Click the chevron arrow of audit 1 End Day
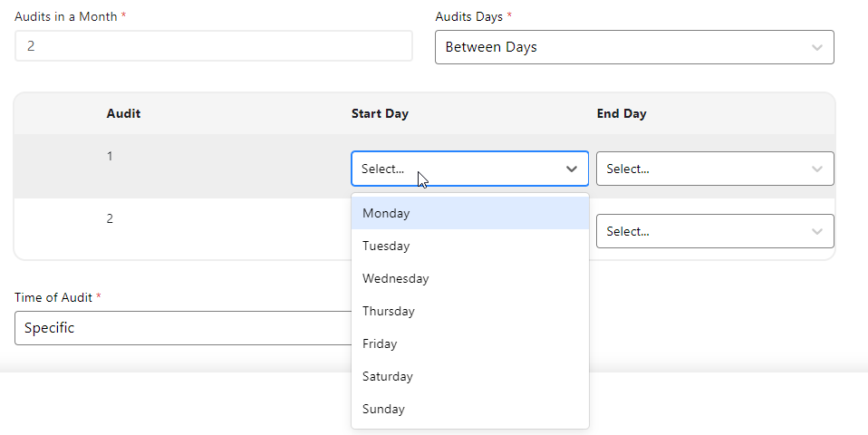The height and width of the screenshot is (435, 868). coord(817,169)
